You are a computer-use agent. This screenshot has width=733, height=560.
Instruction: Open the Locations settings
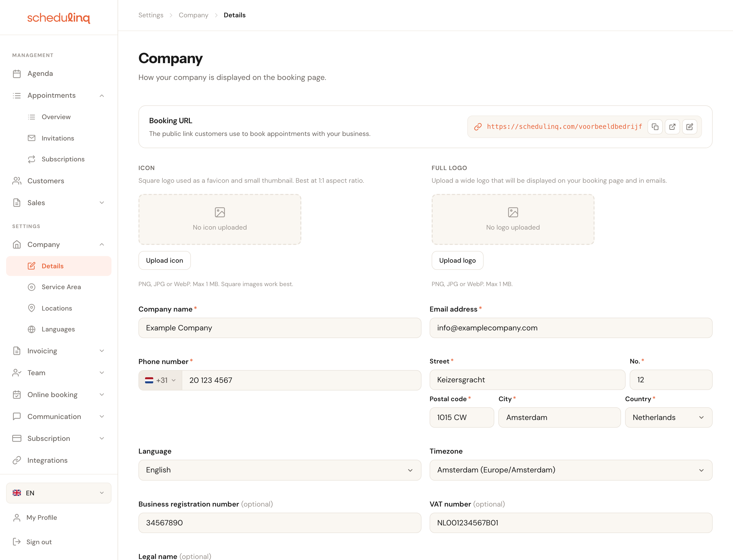pos(59,308)
